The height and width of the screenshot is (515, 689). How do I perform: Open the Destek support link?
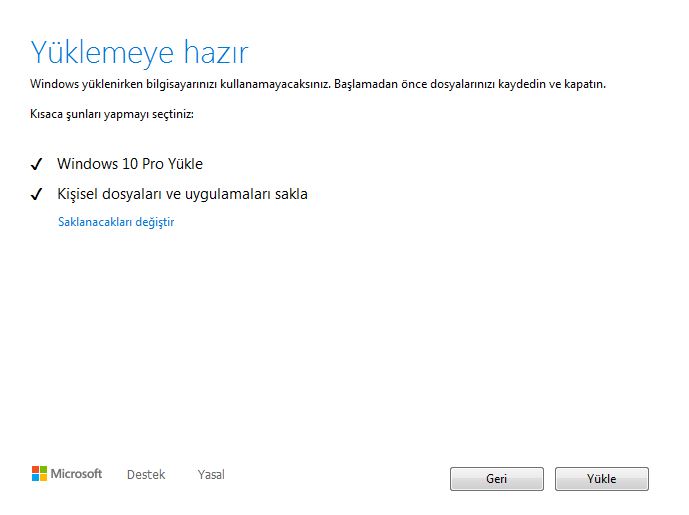[146, 475]
